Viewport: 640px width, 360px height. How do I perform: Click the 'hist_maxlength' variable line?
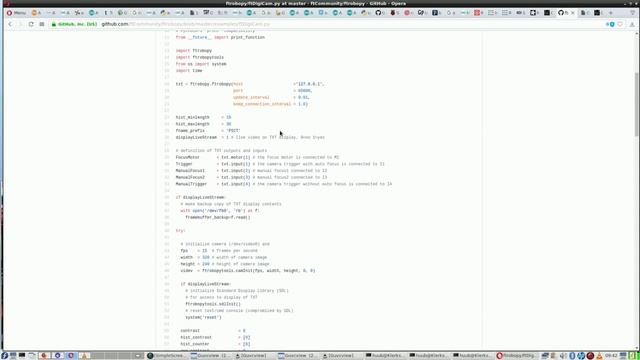[x=203, y=124]
